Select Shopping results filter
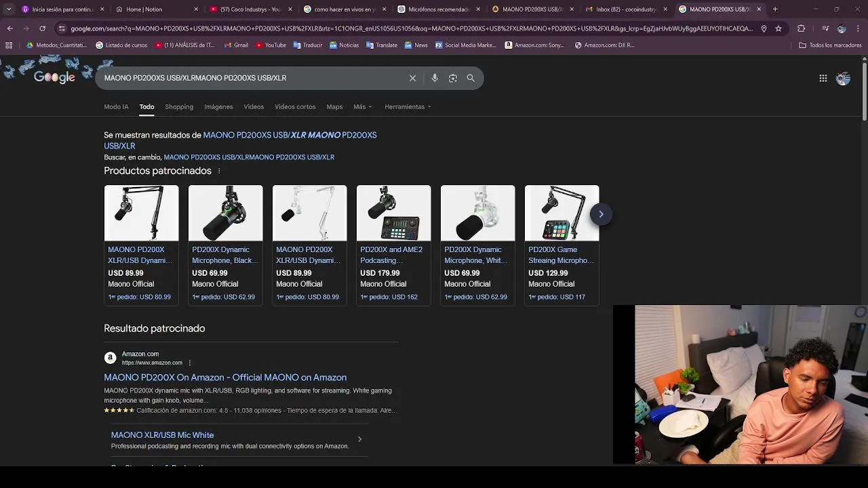Screen dimensions: 868x488 click(x=179, y=107)
